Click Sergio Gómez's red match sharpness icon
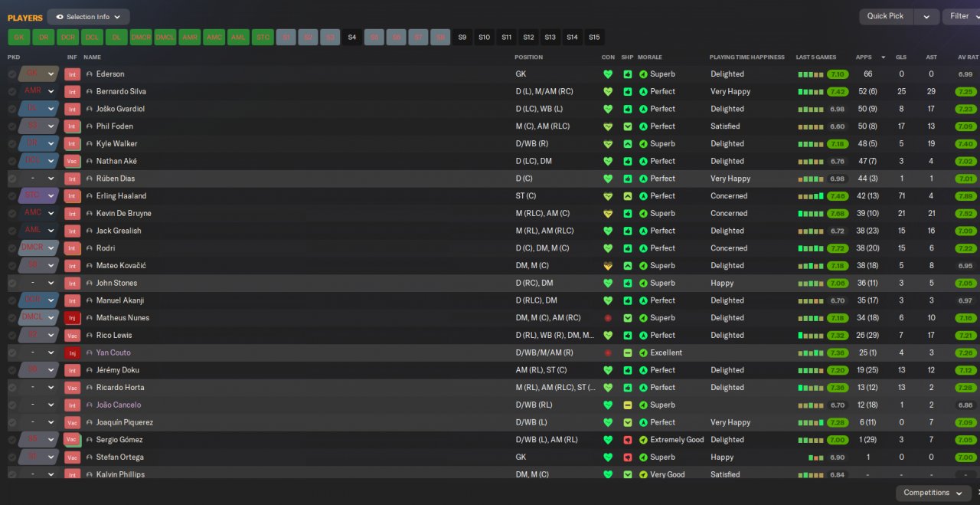 pos(628,440)
